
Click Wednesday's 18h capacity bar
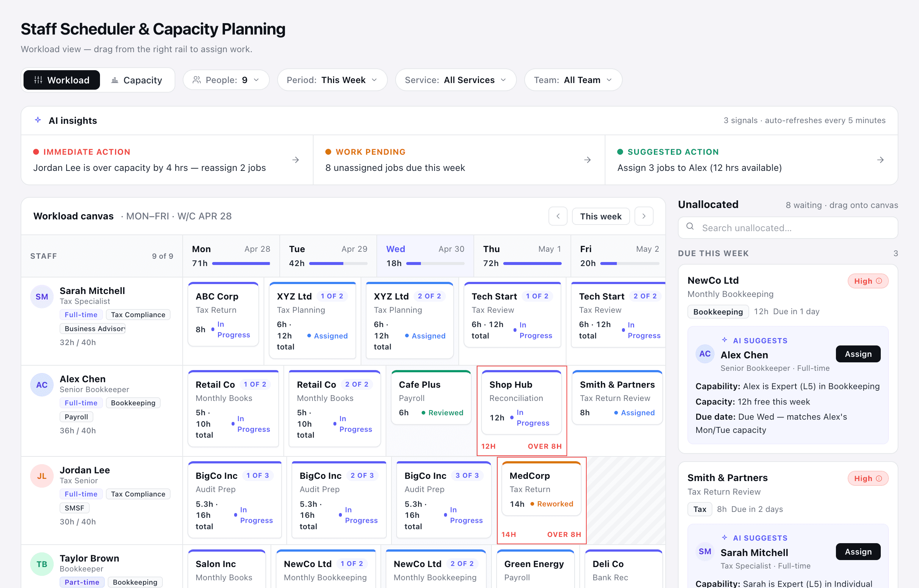435,263
